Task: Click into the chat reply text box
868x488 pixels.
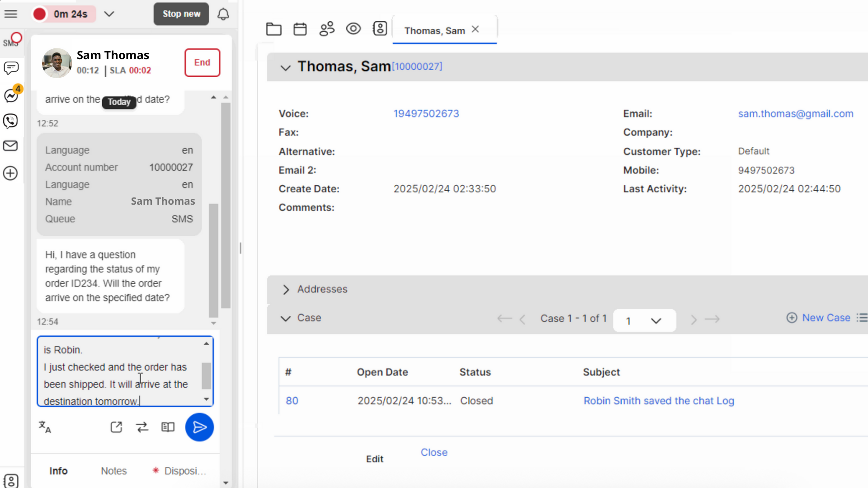Action: click(x=120, y=371)
